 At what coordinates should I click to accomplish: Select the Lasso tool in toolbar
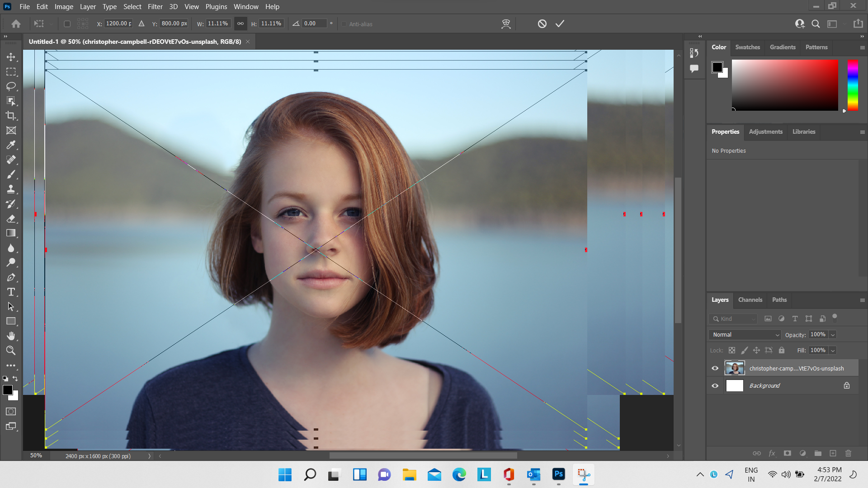click(11, 86)
